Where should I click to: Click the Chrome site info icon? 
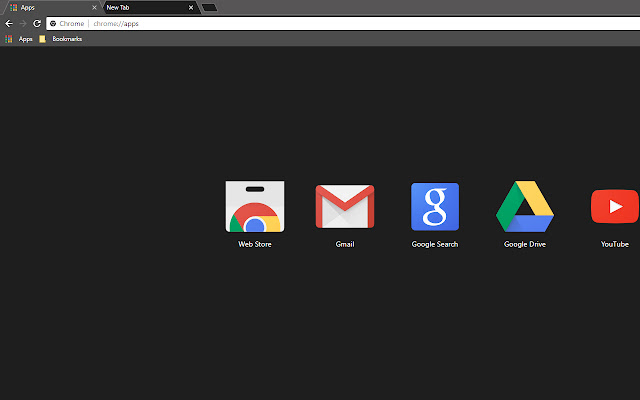(53, 24)
